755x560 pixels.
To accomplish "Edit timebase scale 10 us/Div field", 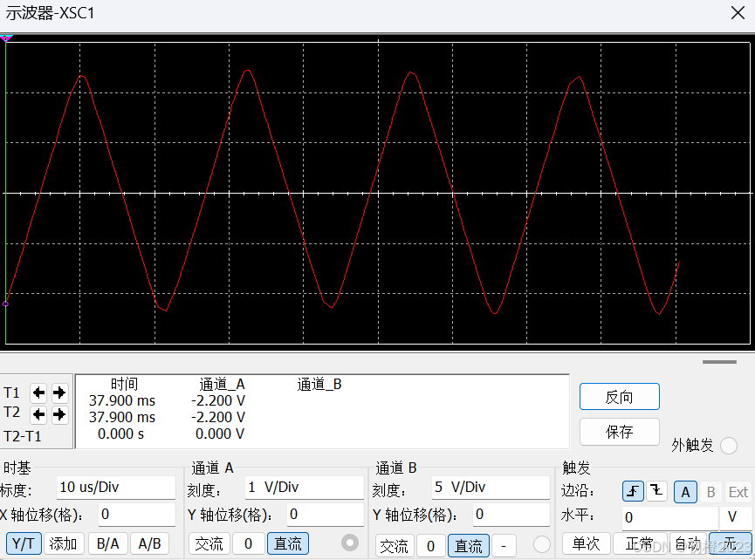I will pyautogui.click(x=115, y=488).
